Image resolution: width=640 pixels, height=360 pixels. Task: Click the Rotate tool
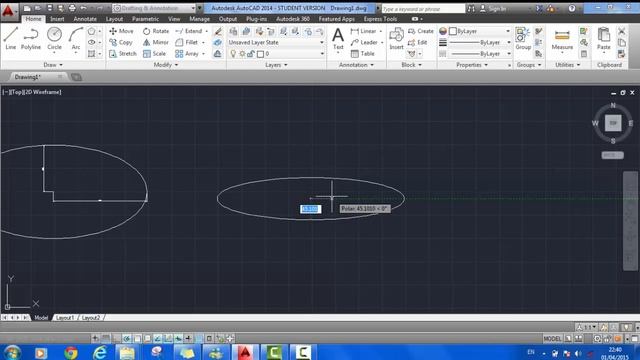(156, 31)
